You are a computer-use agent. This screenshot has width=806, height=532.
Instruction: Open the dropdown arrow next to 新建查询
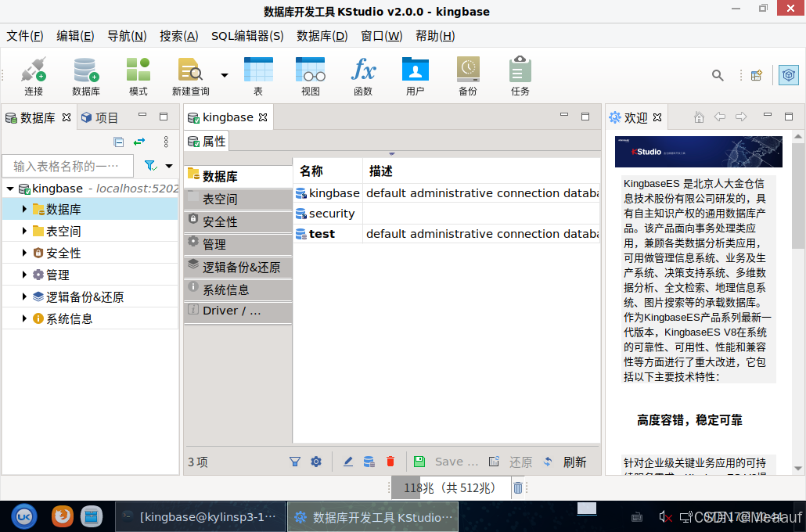coord(225,75)
